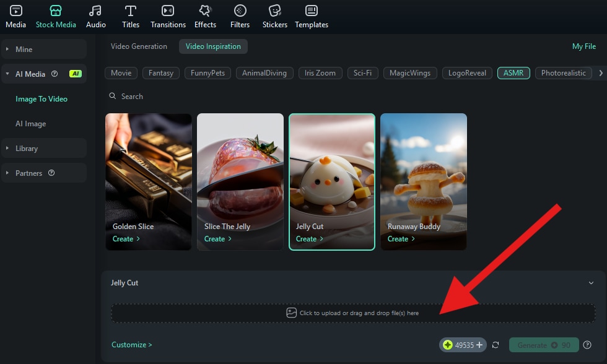Image resolution: width=607 pixels, height=364 pixels.
Task: Open the Titles panel icon
Action: click(131, 11)
